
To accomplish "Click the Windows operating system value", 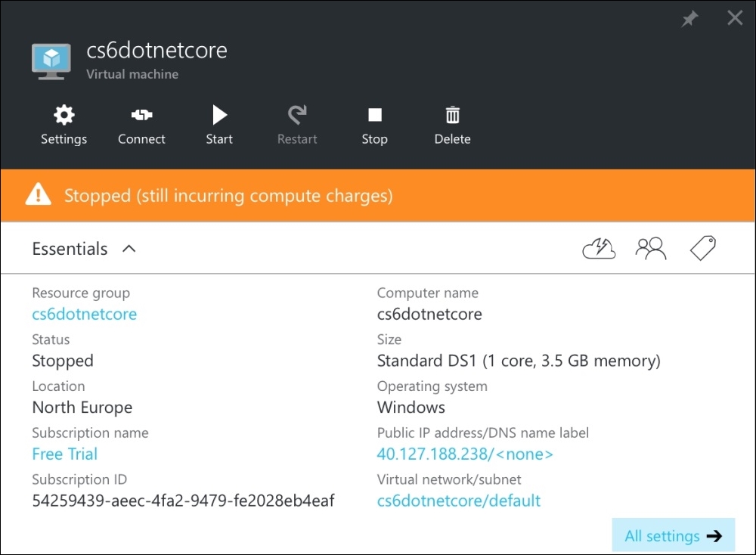I will point(411,408).
